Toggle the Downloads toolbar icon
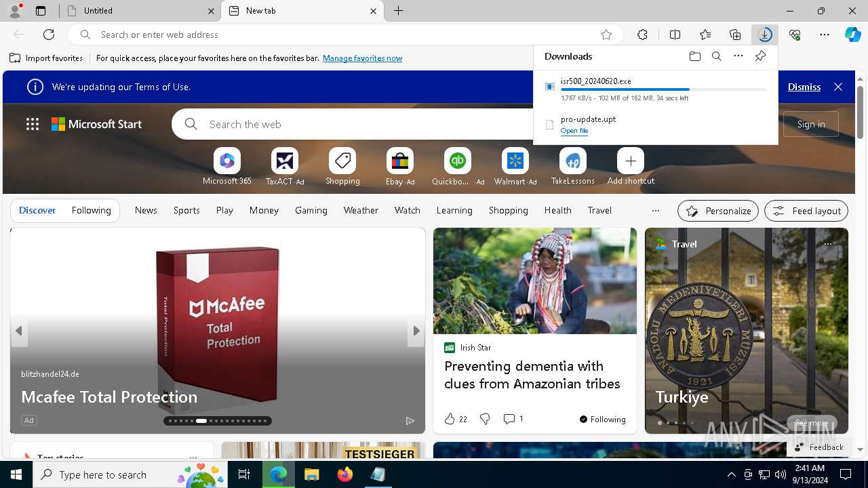Screen dimensions: 868x488 765,35
